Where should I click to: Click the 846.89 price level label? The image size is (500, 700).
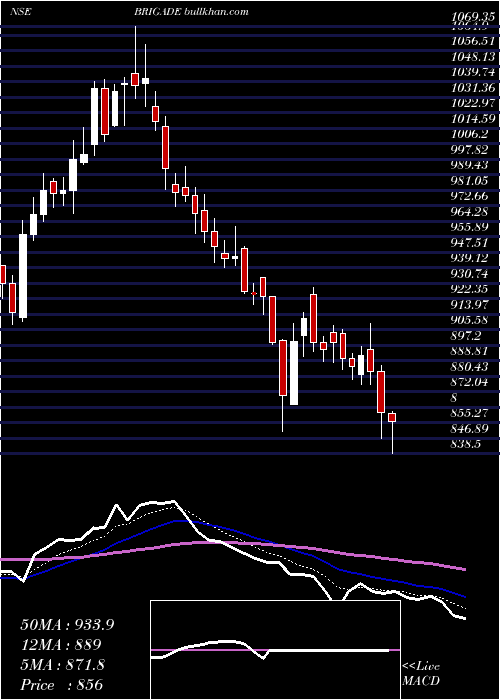click(470, 429)
